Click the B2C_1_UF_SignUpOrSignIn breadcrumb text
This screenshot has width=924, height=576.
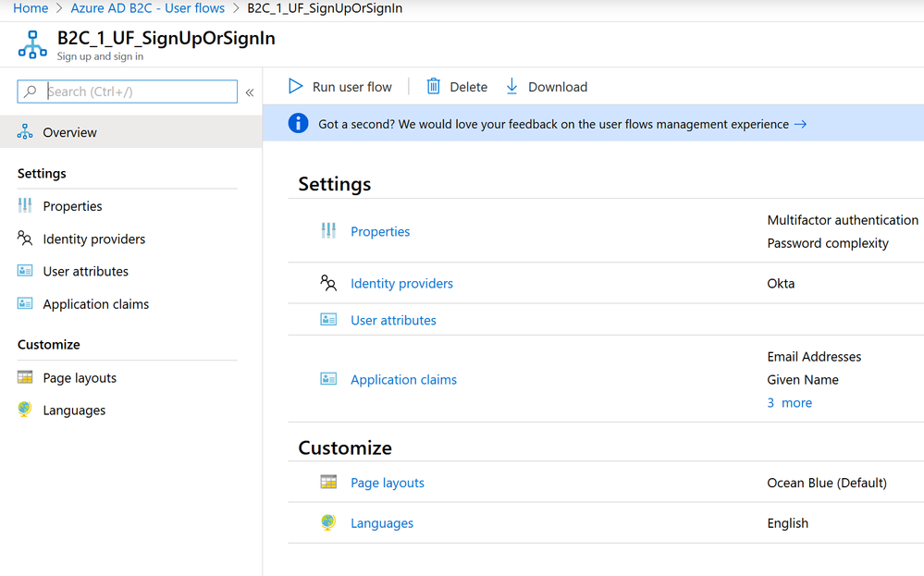pos(325,8)
